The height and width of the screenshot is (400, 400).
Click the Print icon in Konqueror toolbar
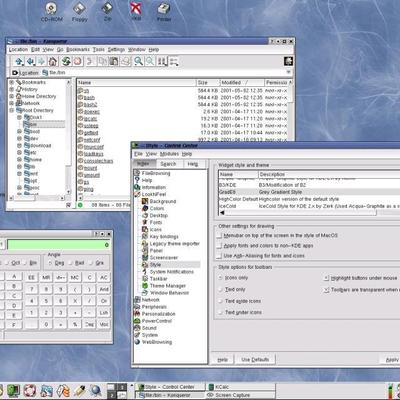126,61
